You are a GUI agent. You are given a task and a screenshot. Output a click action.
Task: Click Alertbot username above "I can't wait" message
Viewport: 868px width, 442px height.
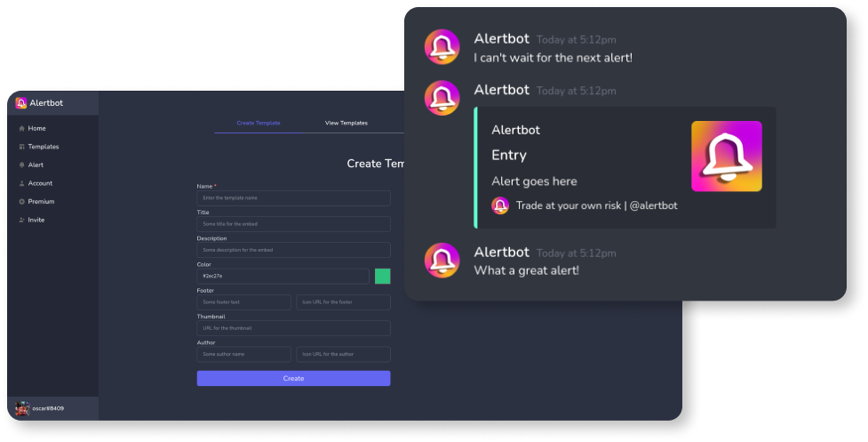pos(502,39)
